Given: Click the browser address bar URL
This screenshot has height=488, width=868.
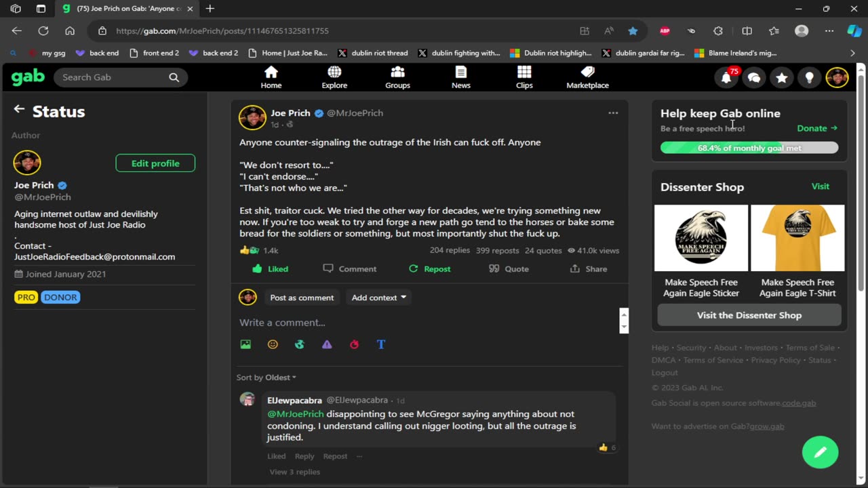Looking at the screenshot, I should click(x=222, y=30).
